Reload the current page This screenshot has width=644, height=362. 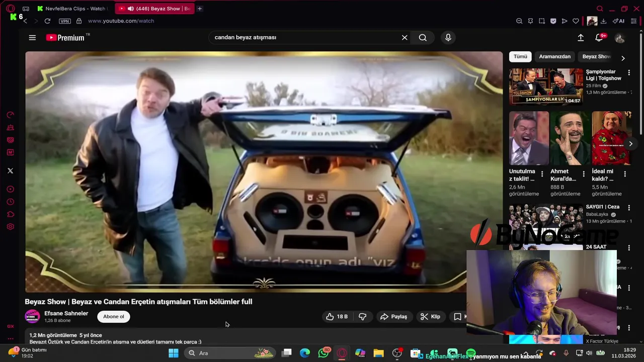coord(47,21)
